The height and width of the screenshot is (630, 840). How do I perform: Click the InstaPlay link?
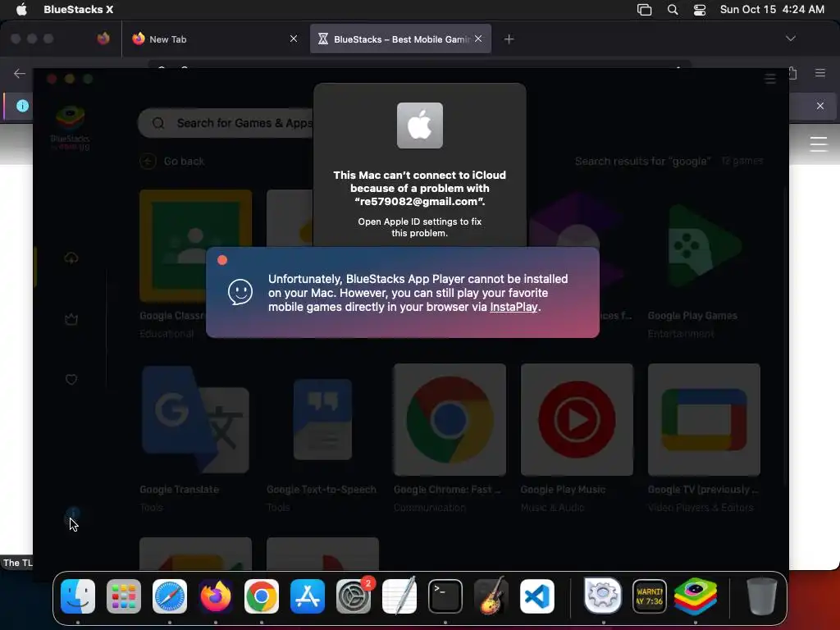tap(514, 307)
